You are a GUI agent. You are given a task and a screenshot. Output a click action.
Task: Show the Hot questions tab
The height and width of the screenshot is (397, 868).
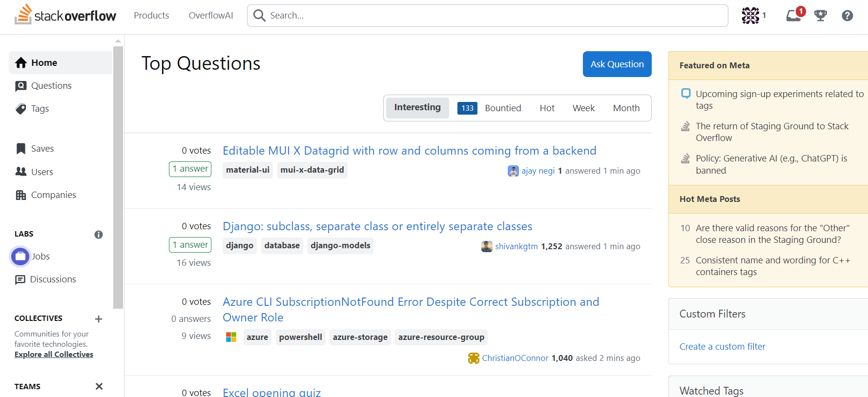click(547, 108)
